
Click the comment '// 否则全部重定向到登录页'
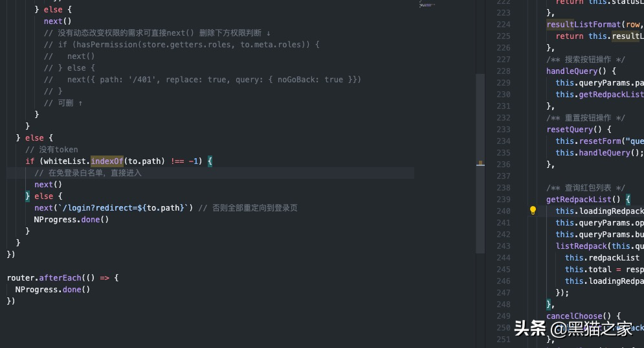click(248, 208)
